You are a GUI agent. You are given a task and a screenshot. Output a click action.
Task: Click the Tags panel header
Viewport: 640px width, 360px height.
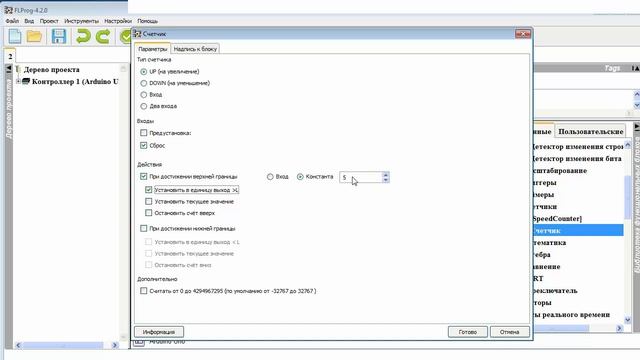613,68
